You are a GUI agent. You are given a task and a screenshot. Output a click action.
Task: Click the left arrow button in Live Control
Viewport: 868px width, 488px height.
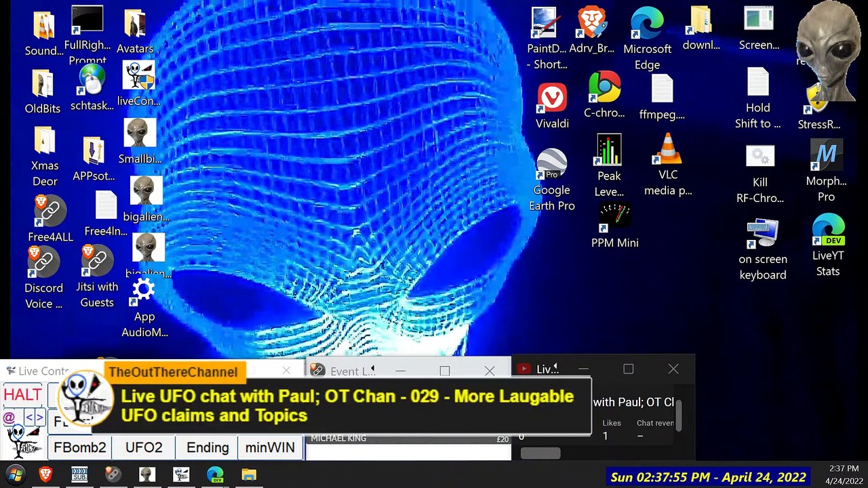pos(29,418)
